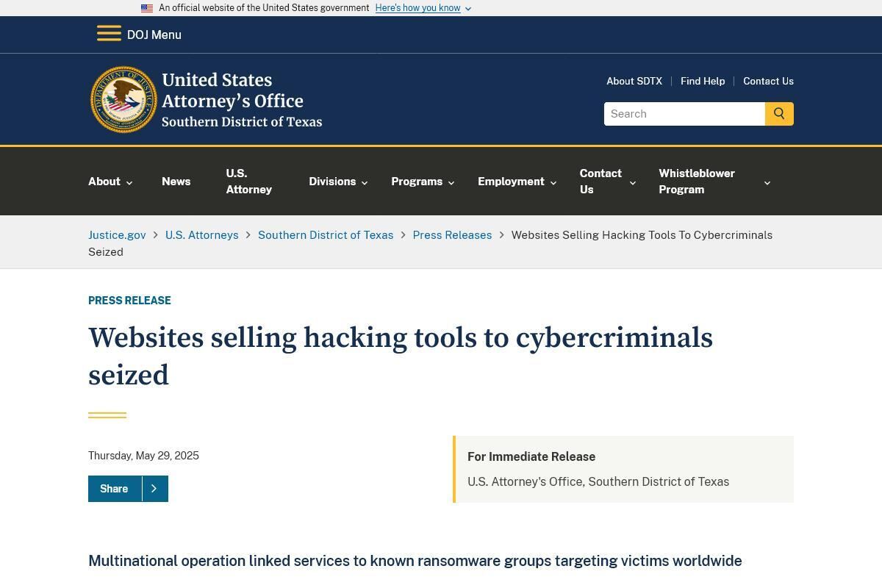Go to U.S. Attorneys breadcrumb link
This screenshot has height=588, width=882.
pos(202,235)
